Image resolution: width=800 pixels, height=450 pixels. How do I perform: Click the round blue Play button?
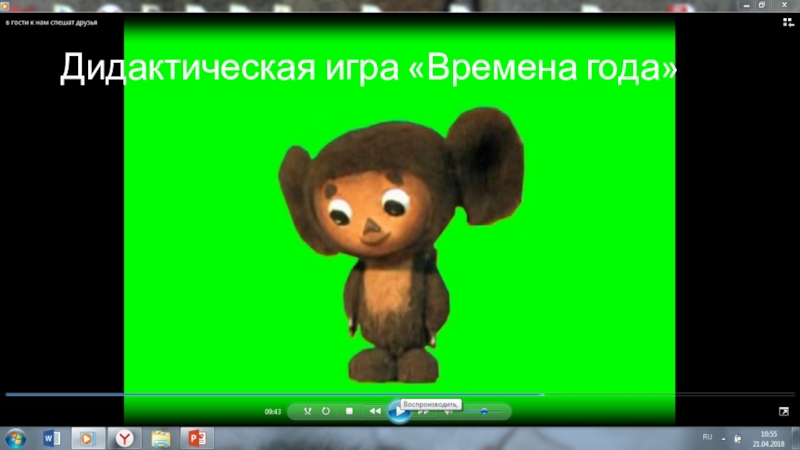tap(398, 411)
